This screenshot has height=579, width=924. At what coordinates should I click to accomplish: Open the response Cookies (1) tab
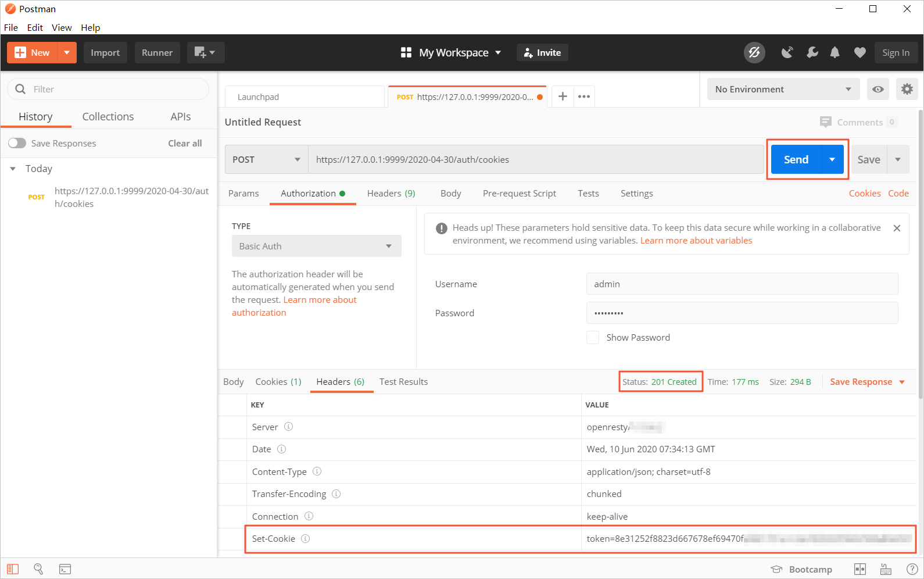[278, 381]
